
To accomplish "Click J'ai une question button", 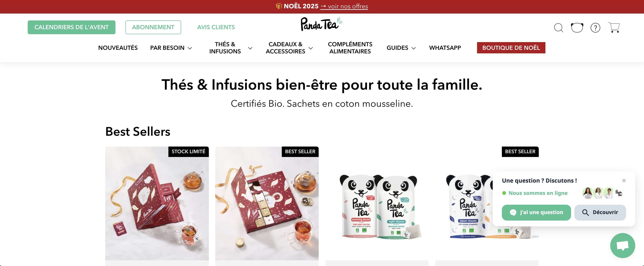I will (536, 212).
